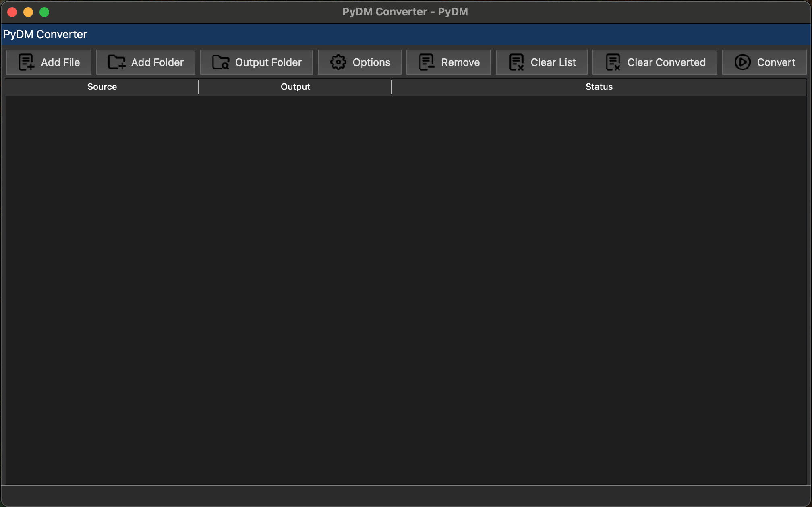Open the Add Folder dialog

(x=145, y=62)
